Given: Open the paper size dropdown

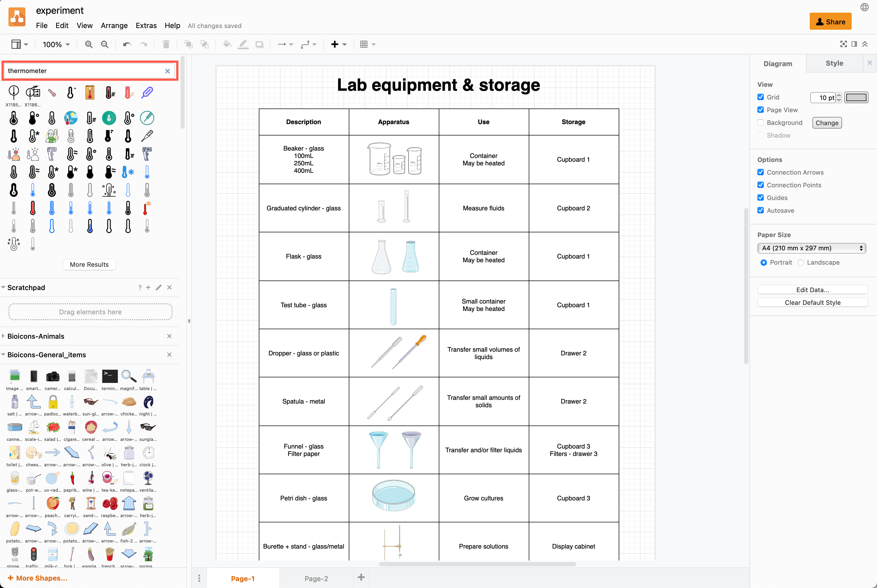Looking at the screenshot, I should point(812,248).
